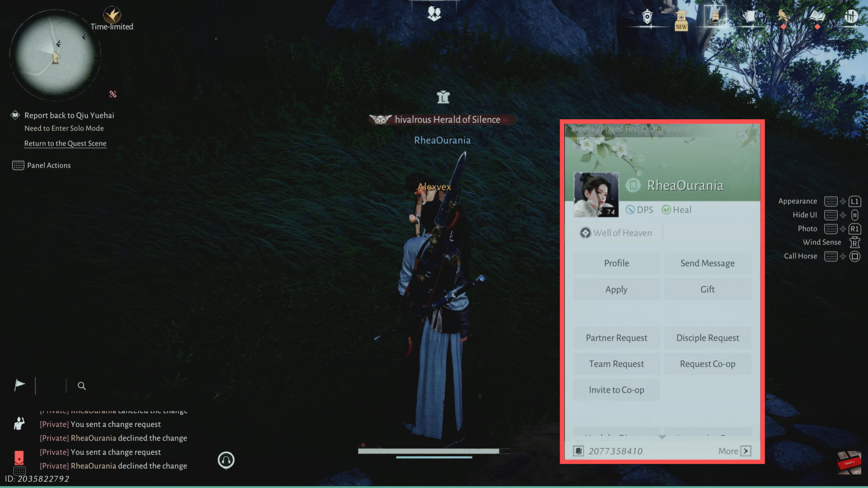Screen dimensions: 868x488
Task: Open the lantern icon marked NEW
Action: click(681, 20)
